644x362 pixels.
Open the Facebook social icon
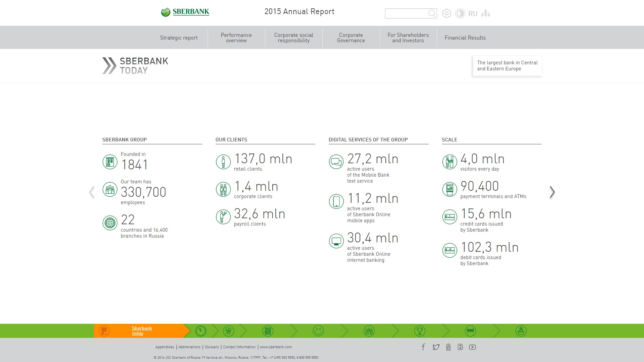pos(423,347)
